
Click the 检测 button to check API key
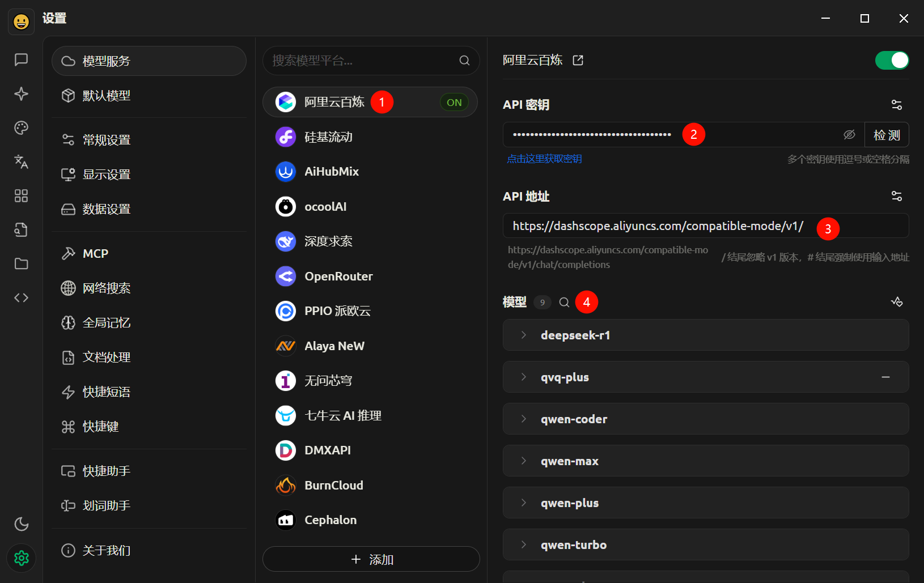(887, 135)
